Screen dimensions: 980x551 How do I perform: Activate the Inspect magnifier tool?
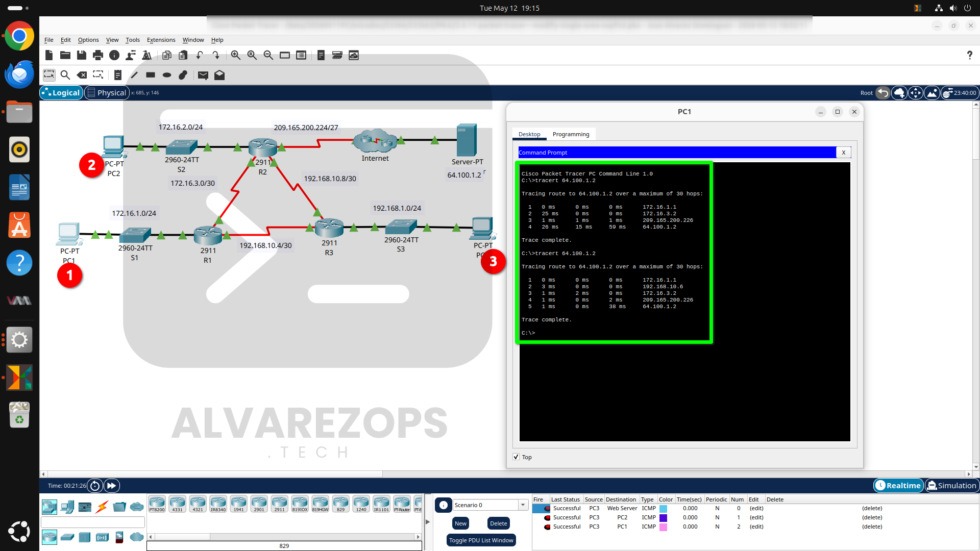tap(65, 75)
